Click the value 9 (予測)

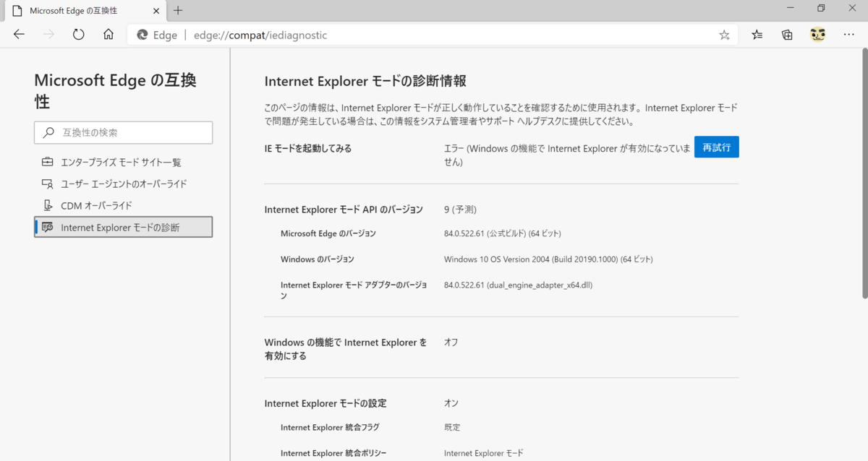460,210
